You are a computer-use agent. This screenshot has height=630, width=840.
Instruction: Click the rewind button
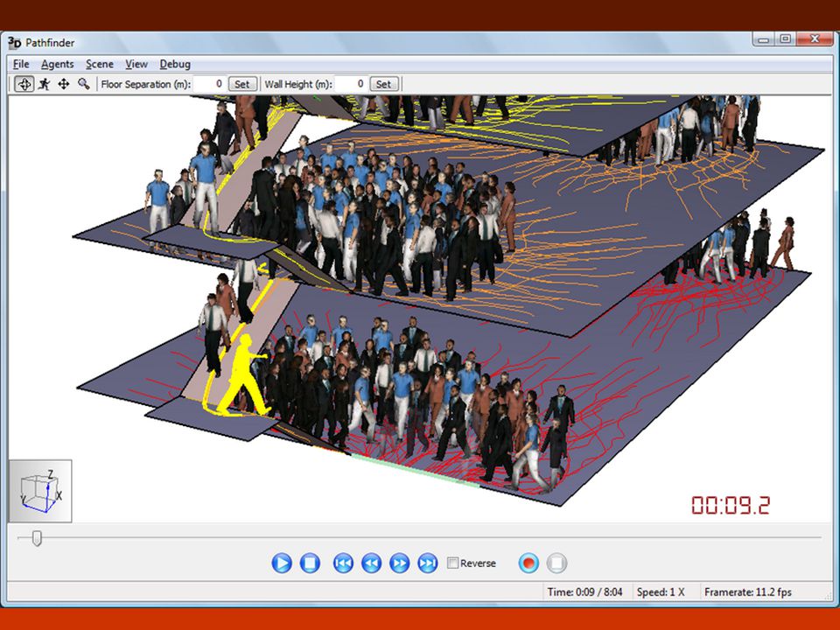[x=371, y=563]
